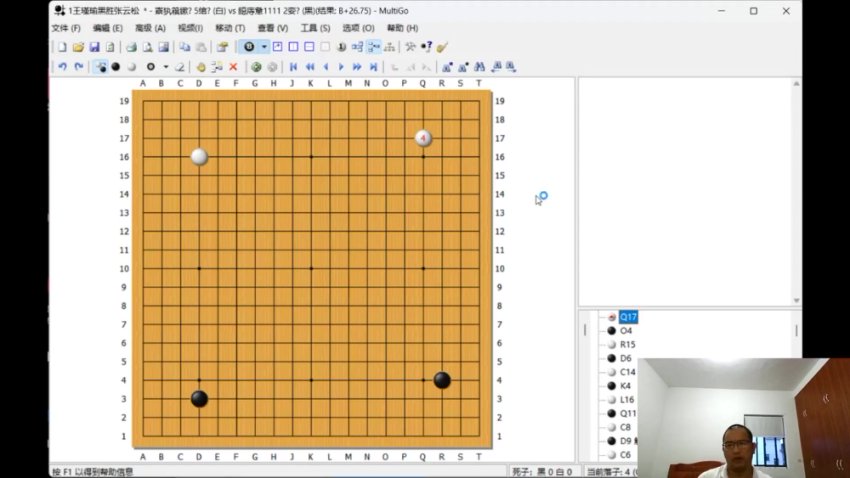Click the black stone at D3

[x=199, y=398]
